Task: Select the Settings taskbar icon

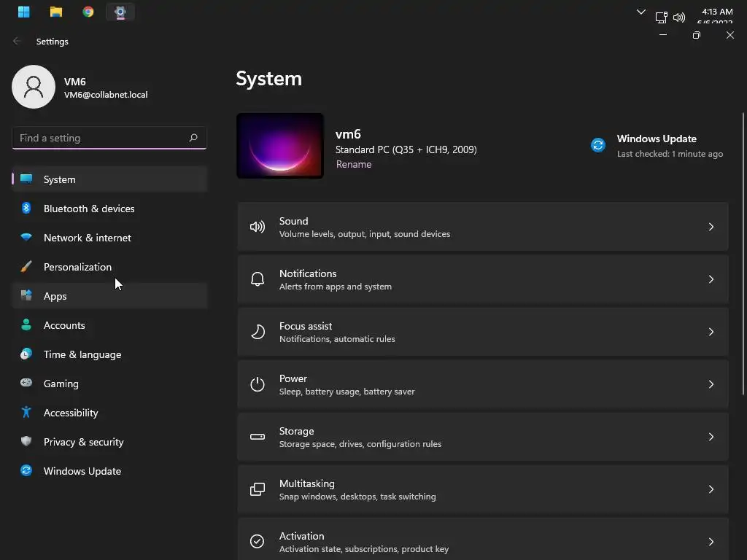Action: click(x=120, y=12)
